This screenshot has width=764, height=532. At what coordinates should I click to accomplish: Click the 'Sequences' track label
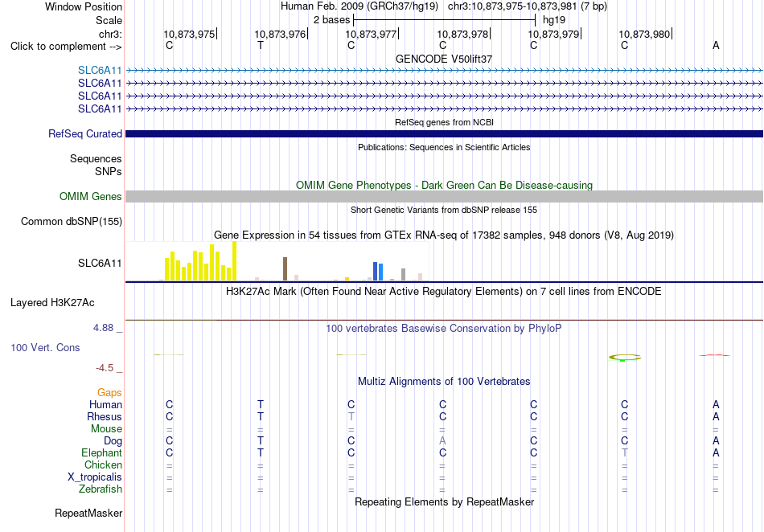tap(96, 158)
